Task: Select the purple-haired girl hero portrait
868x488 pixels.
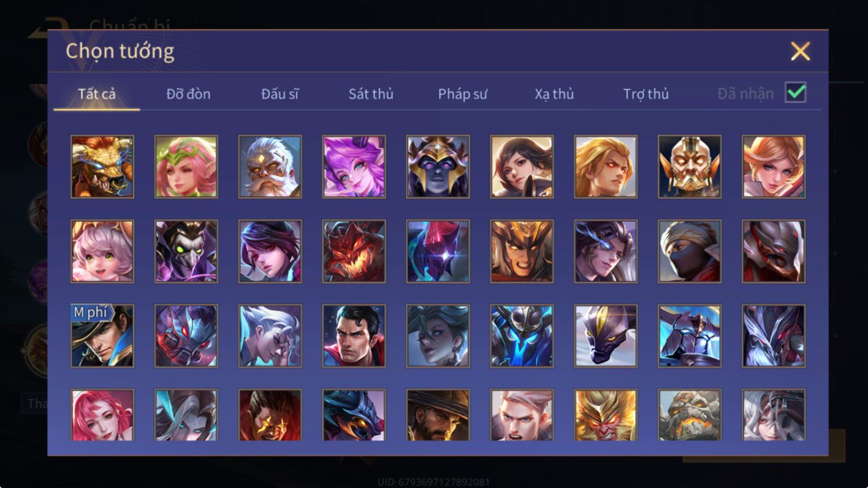Action: coord(354,167)
